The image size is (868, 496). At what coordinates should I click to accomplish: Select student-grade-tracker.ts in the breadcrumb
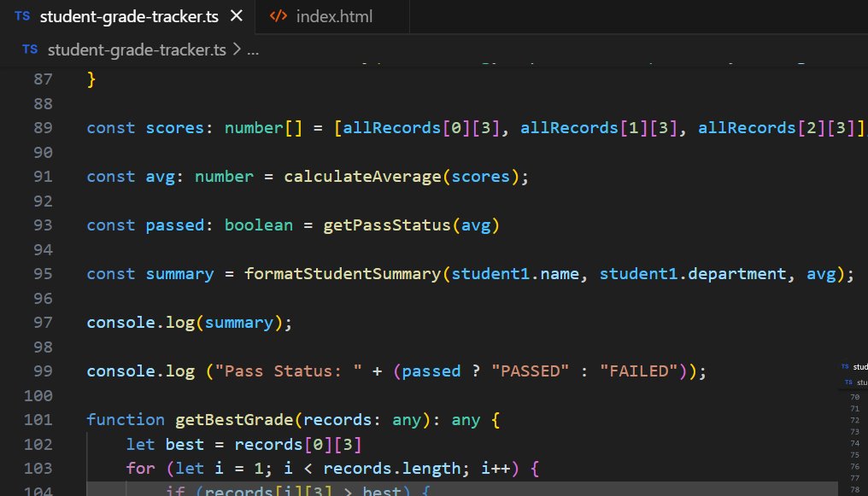[137, 50]
